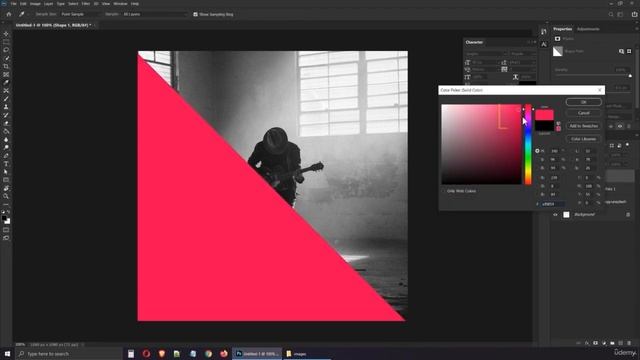Click Add to Swatches button
The height and width of the screenshot is (360, 640).
pos(584,126)
